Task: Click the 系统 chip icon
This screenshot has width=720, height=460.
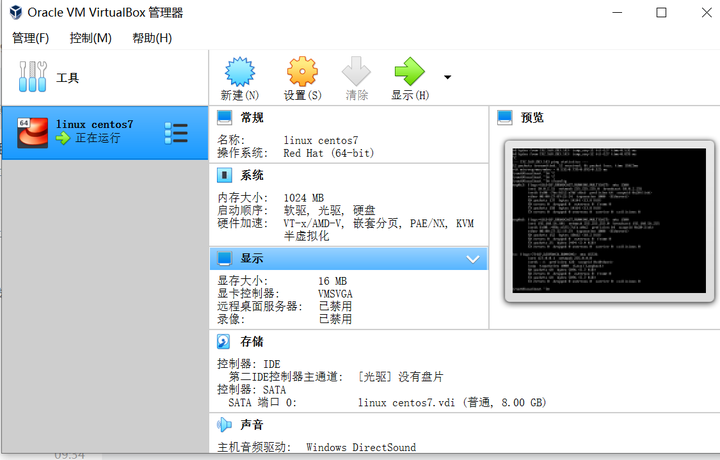Action: [x=224, y=175]
